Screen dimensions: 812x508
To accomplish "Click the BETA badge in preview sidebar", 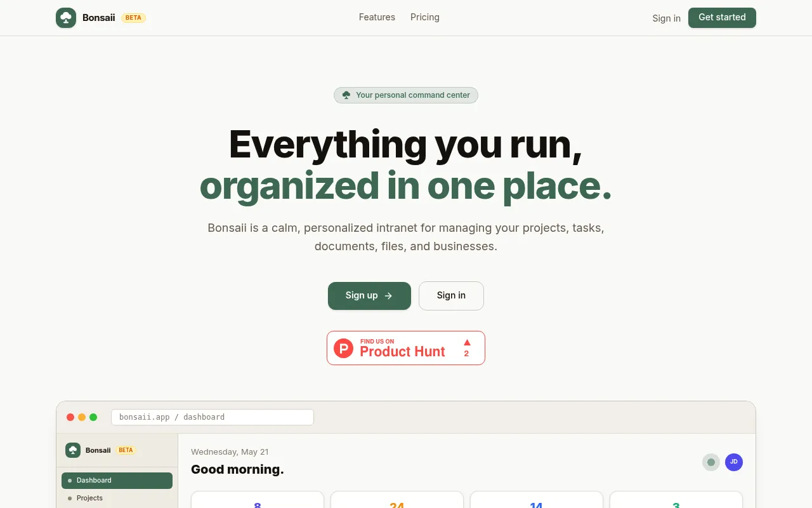I will click(x=126, y=450).
